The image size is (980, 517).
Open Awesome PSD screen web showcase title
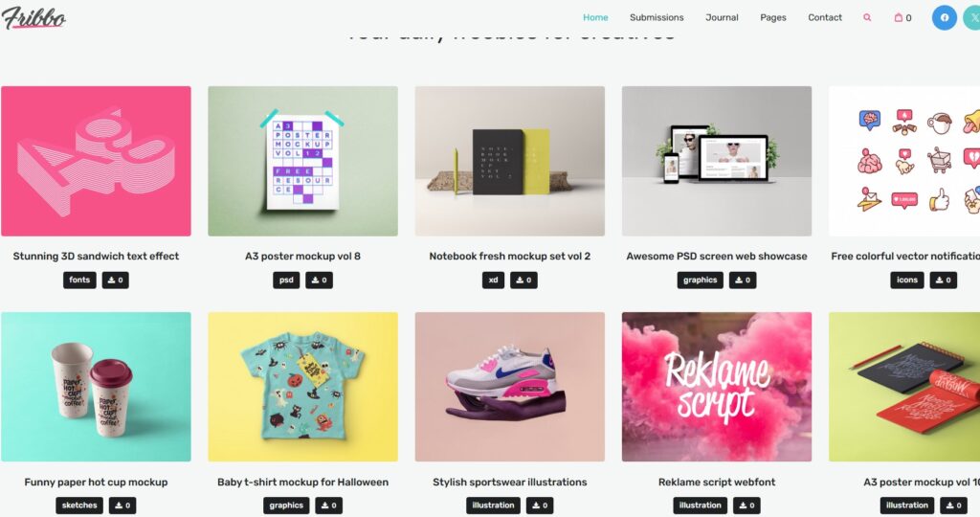[x=717, y=256]
